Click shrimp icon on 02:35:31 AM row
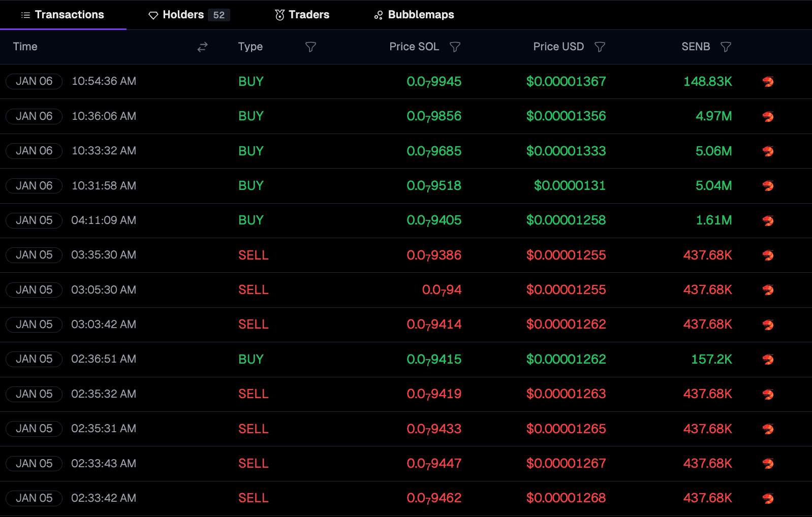This screenshot has width=812, height=517. pyautogui.click(x=768, y=429)
